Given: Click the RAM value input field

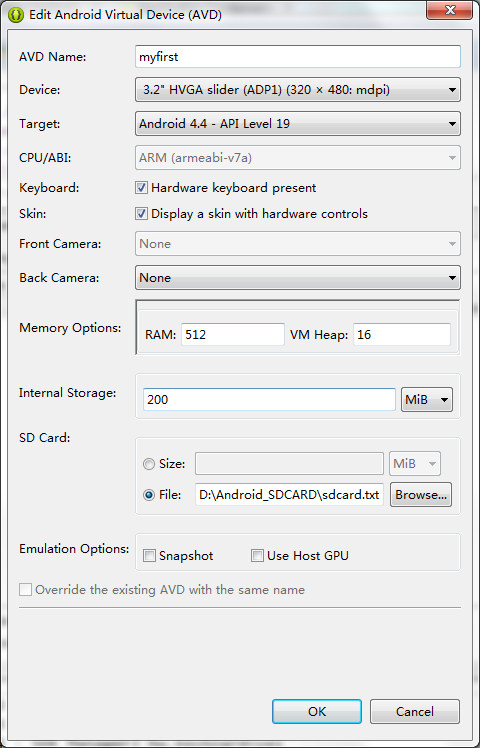Looking at the screenshot, I should click(233, 334).
